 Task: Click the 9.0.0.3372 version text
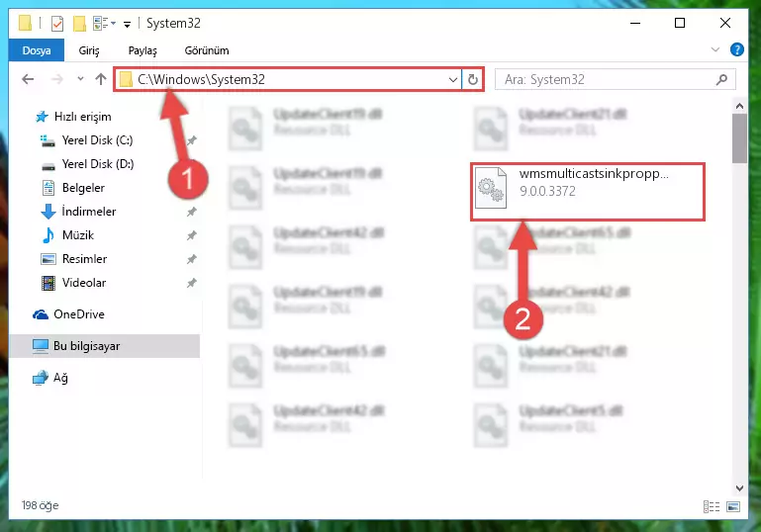pyautogui.click(x=547, y=192)
